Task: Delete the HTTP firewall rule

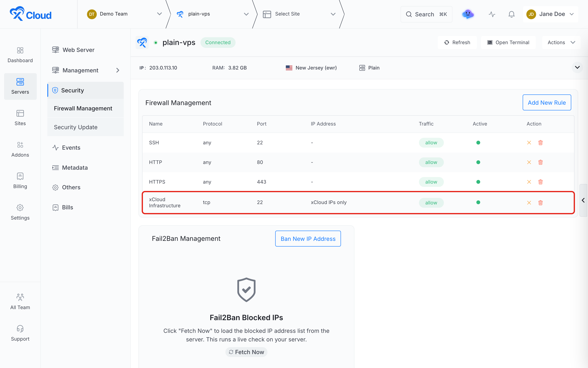Action: point(540,162)
